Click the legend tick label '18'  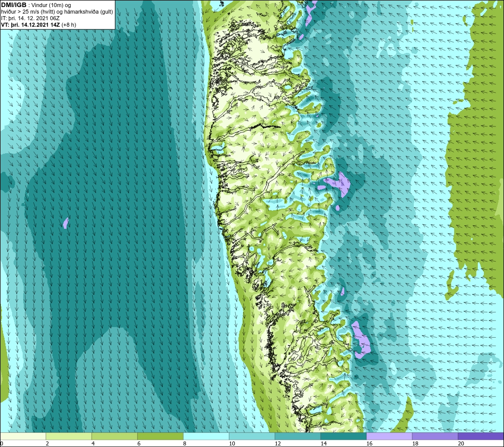(415, 444)
